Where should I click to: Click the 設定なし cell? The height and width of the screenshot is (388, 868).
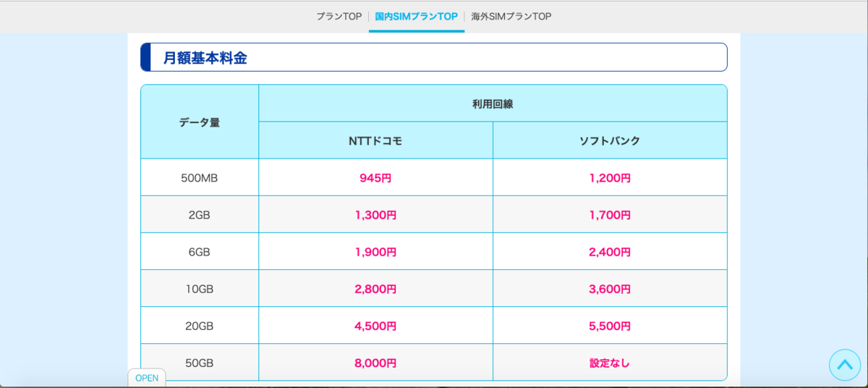click(610, 362)
